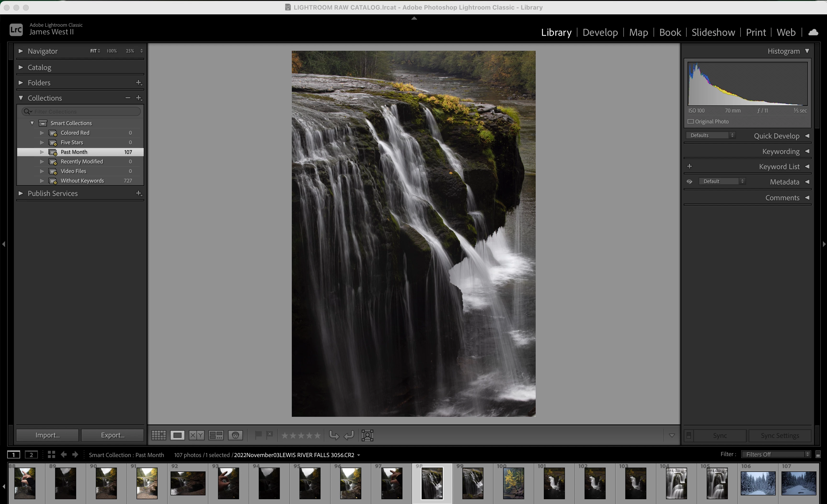Open Survey view icon
The image size is (827, 504).
pyautogui.click(x=216, y=435)
